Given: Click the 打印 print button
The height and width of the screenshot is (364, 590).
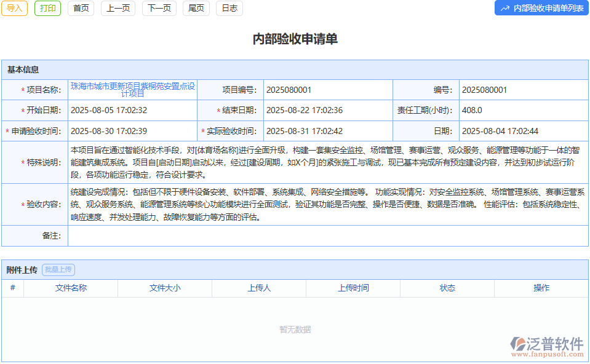Looking at the screenshot, I should [47, 9].
